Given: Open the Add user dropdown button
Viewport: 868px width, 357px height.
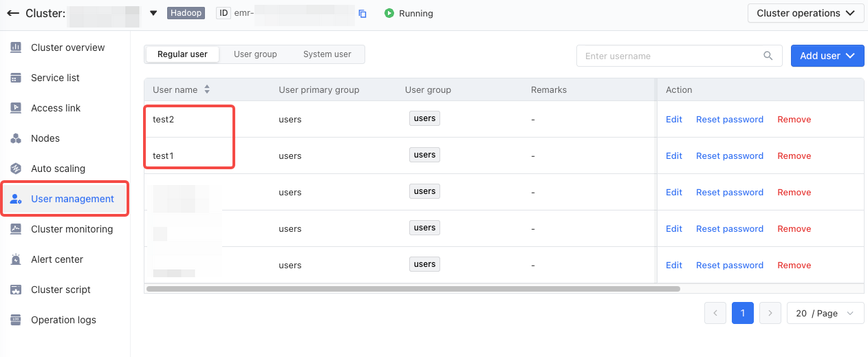Looking at the screenshot, I should pos(827,56).
